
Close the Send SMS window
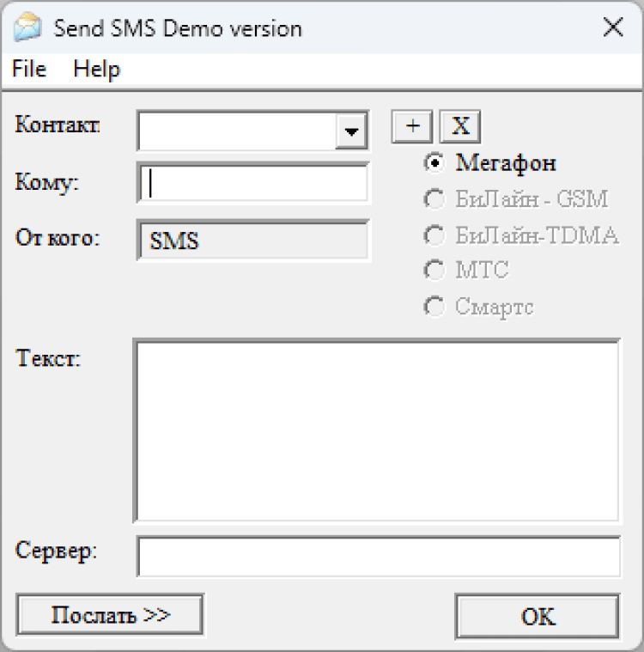click(613, 27)
